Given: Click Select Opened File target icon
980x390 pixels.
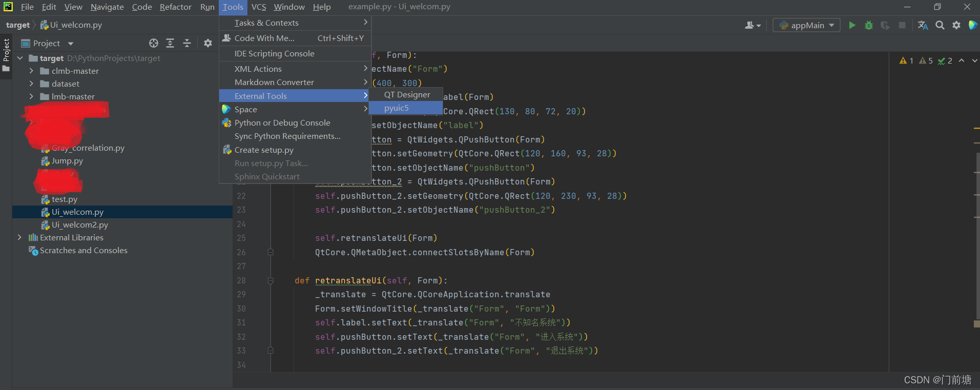Looking at the screenshot, I should click(x=154, y=43).
